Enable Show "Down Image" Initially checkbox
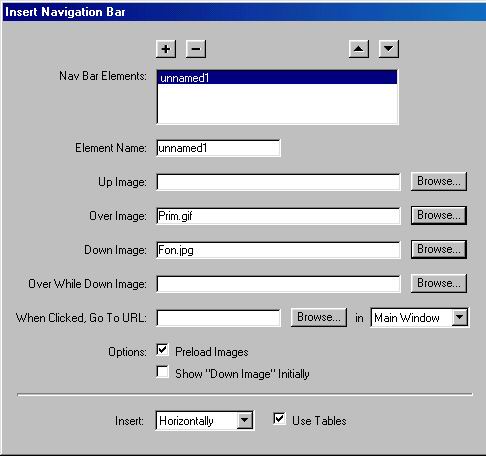The image size is (486, 456). click(x=162, y=372)
